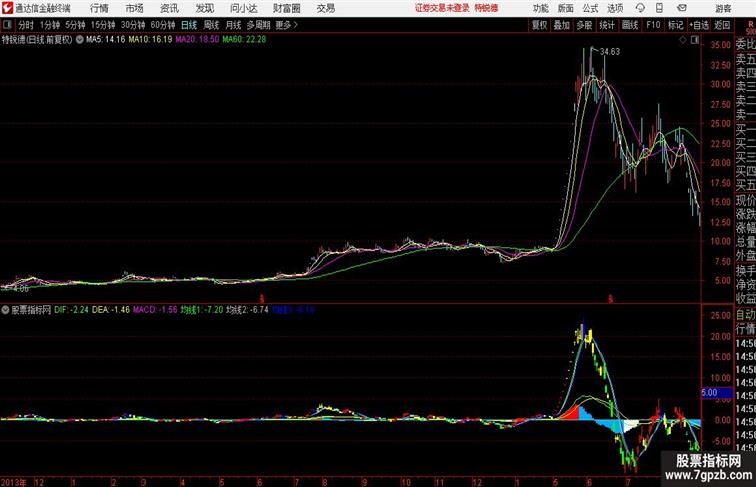
Task: Click the MA10: 16.19 indicator value
Action: [x=150, y=40]
